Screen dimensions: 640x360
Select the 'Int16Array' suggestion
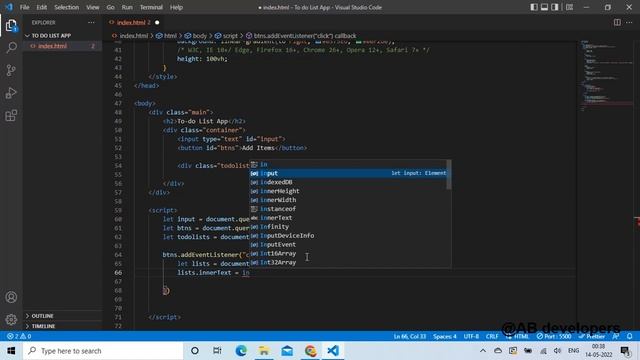[348, 253]
